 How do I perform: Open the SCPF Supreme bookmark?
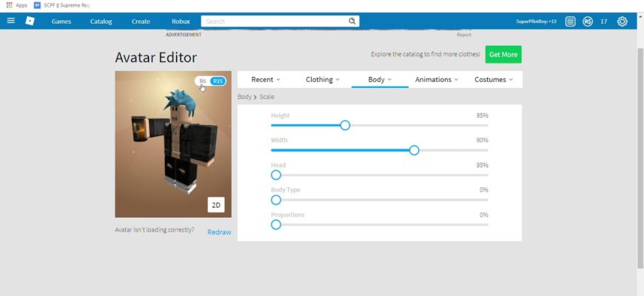[x=62, y=5]
